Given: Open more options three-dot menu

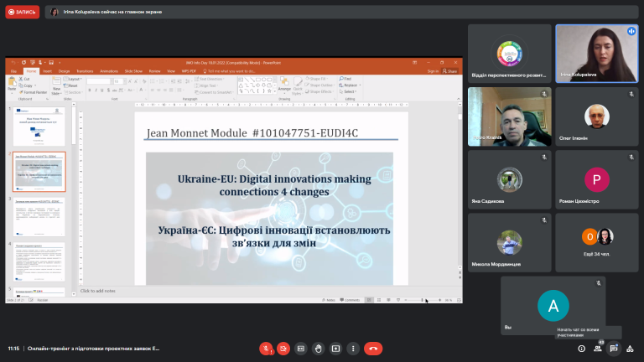Looking at the screenshot, I should coord(353,349).
